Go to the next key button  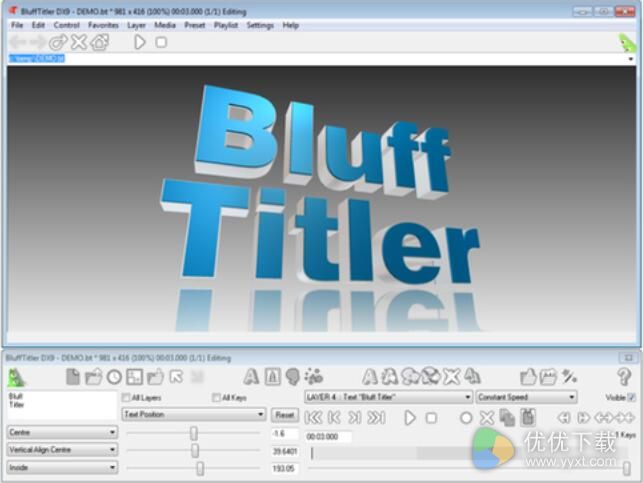(355, 418)
